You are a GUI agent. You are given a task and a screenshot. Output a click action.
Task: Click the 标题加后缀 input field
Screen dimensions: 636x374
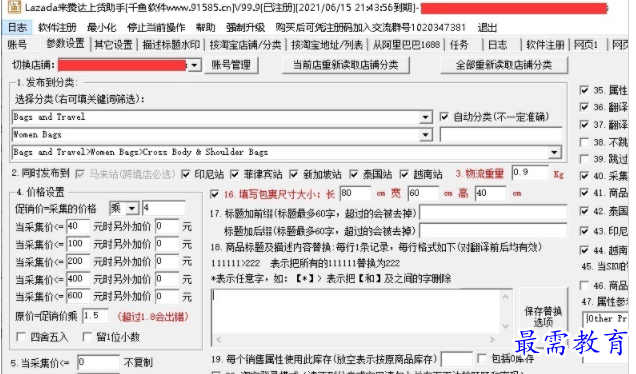493,230
